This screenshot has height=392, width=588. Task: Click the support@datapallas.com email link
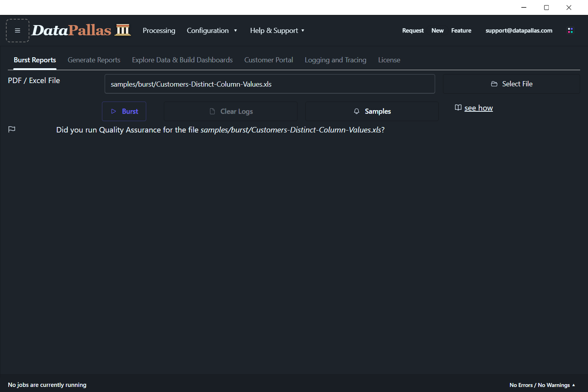point(519,31)
